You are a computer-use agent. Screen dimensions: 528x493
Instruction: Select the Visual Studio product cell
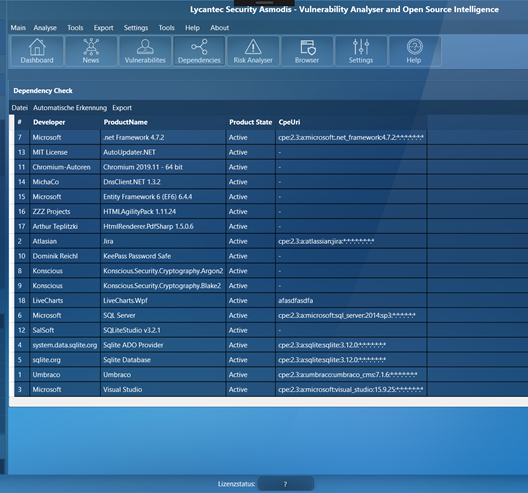pos(163,389)
